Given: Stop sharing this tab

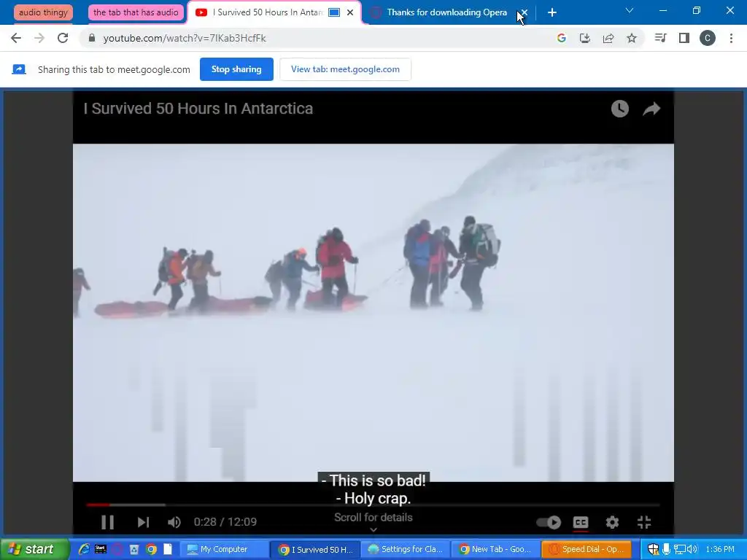Looking at the screenshot, I should [236, 69].
